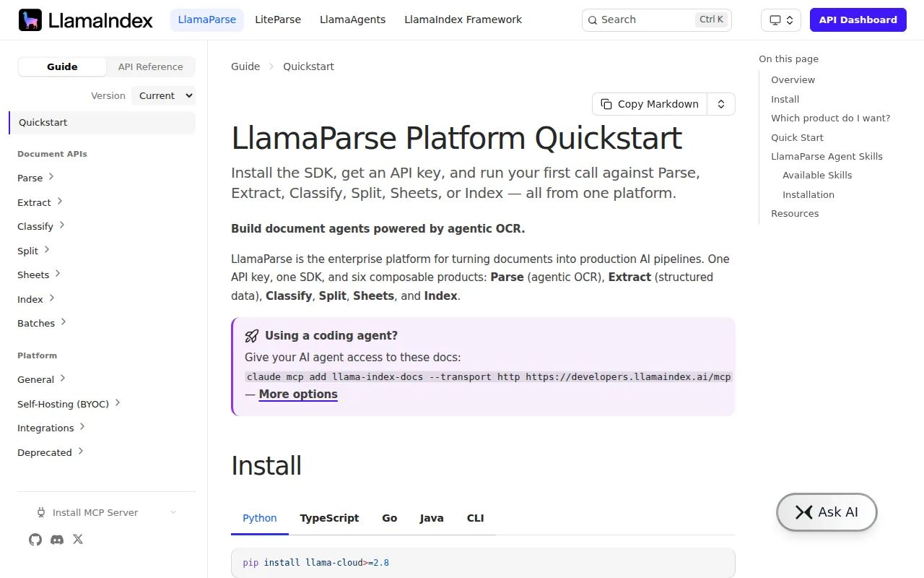Select the Java install tab
This screenshot has height=578, width=924.
432,518
